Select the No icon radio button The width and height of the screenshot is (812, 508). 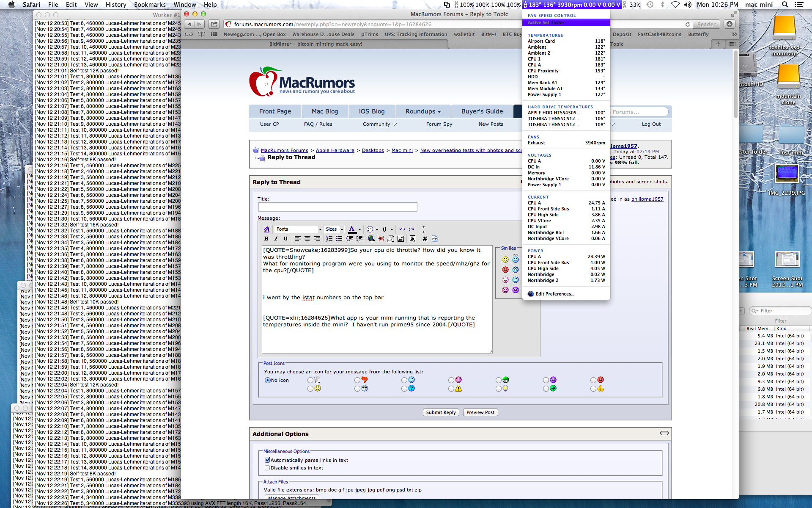[x=268, y=380]
